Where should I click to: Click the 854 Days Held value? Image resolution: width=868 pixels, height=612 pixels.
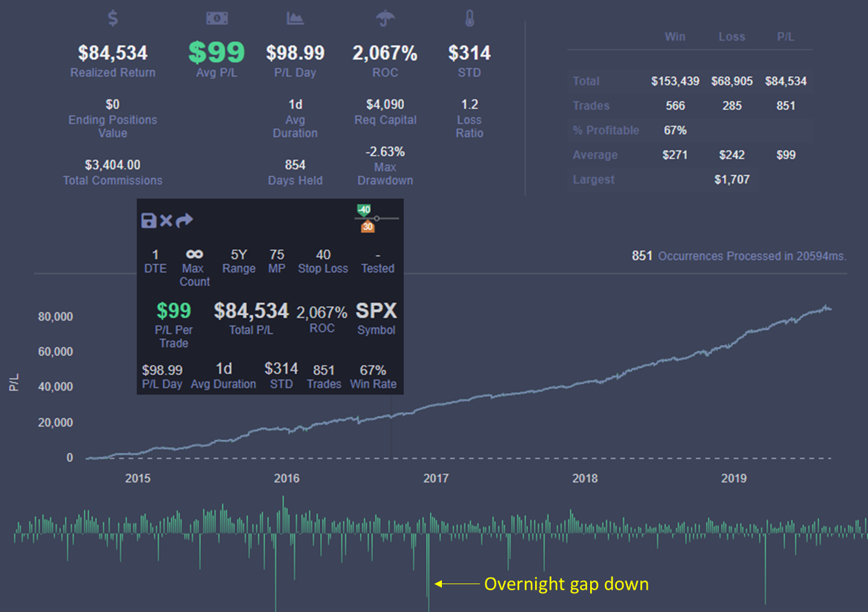click(x=295, y=165)
